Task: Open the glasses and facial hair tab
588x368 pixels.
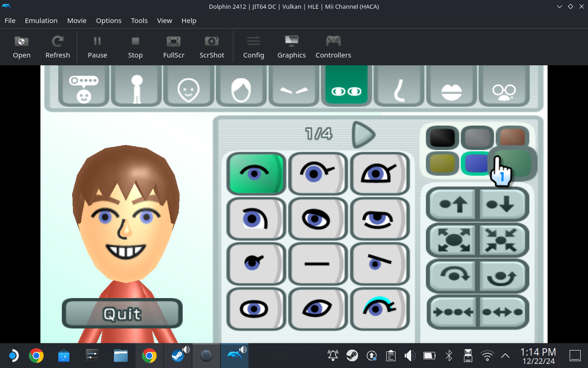Action: (x=504, y=86)
